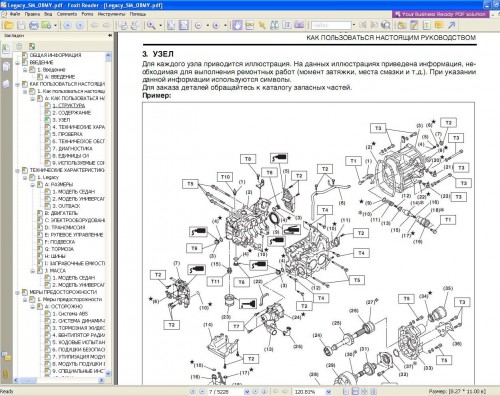
Task: Open the Файл menu
Action: pyautogui.click(x=15, y=14)
